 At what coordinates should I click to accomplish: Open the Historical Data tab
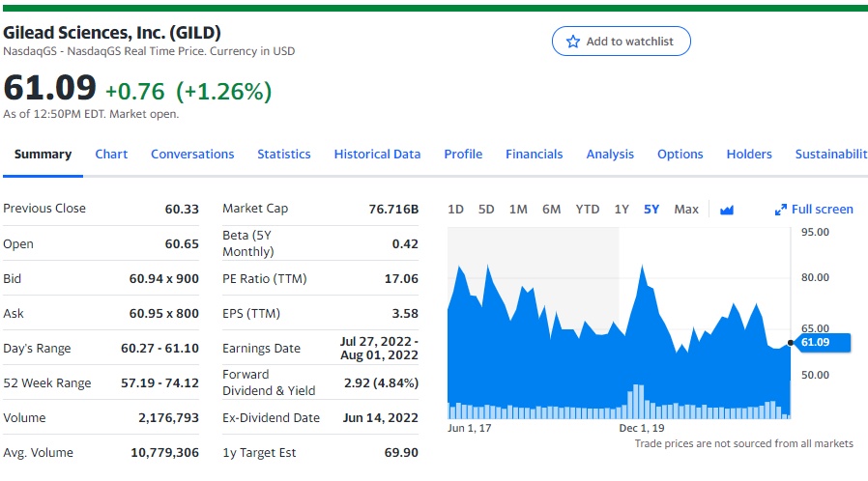point(377,155)
